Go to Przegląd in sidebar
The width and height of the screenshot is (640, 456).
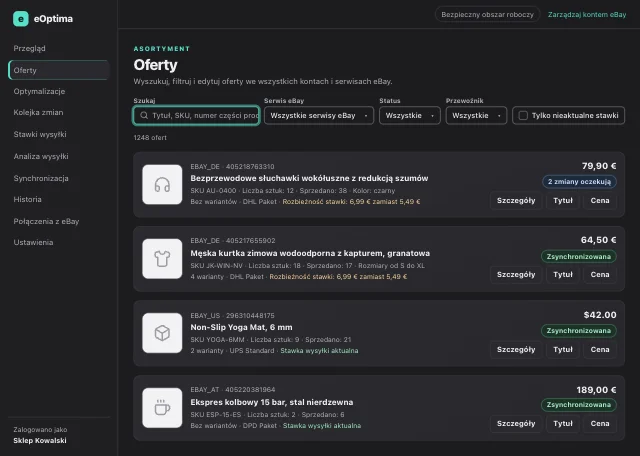(x=58, y=48)
